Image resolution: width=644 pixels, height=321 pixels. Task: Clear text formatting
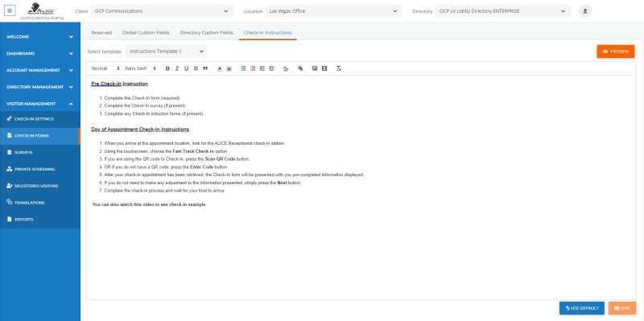pyautogui.click(x=339, y=68)
